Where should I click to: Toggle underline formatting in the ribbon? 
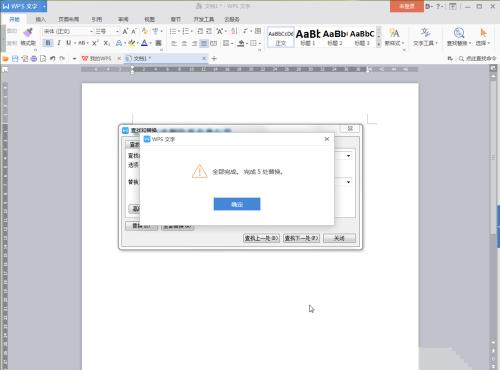68,43
